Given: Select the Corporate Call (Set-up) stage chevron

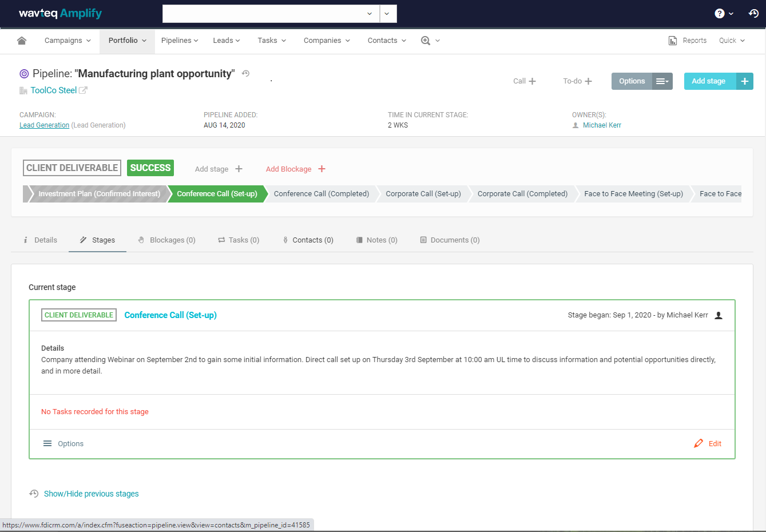Looking at the screenshot, I should coord(423,193).
